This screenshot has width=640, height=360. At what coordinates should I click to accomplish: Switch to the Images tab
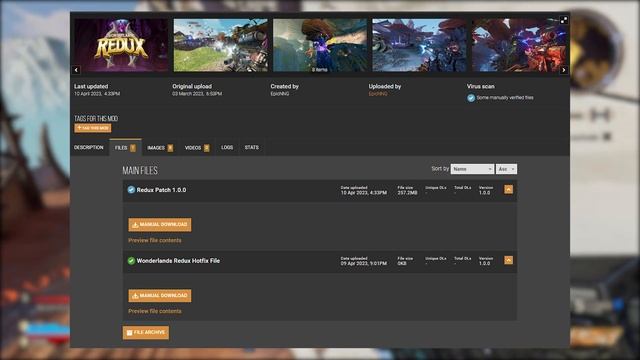pyautogui.click(x=160, y=148)
